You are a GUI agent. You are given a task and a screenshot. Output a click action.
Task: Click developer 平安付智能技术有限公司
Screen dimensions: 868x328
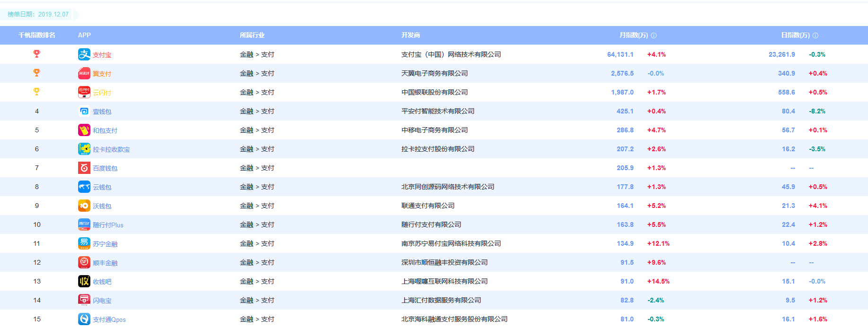click(x=438, y=111)
